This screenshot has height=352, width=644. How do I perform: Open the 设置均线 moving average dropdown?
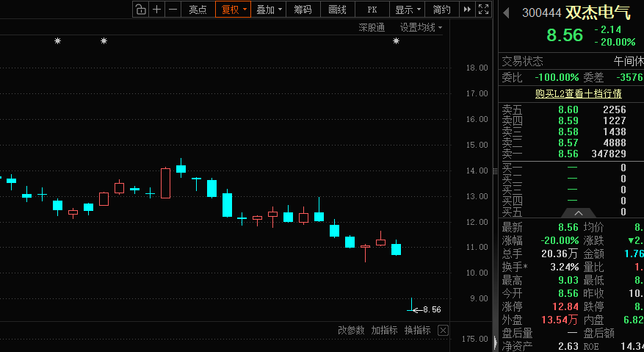point(421,27)
